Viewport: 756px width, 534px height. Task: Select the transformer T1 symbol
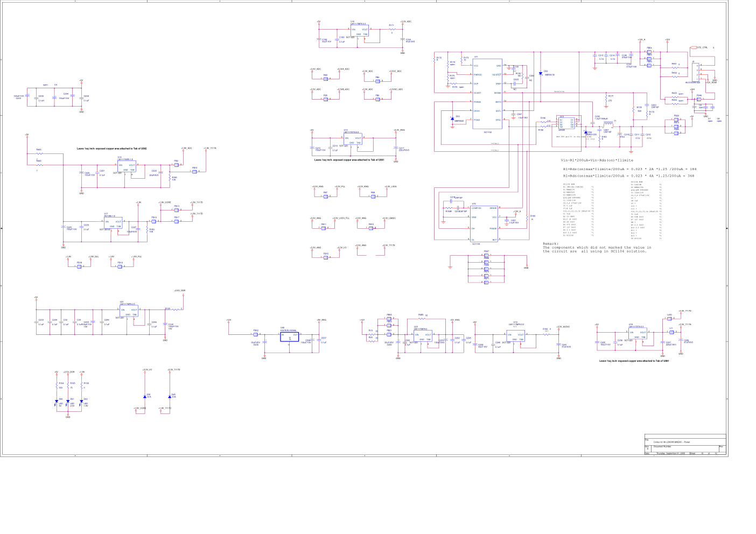point(609,124)
